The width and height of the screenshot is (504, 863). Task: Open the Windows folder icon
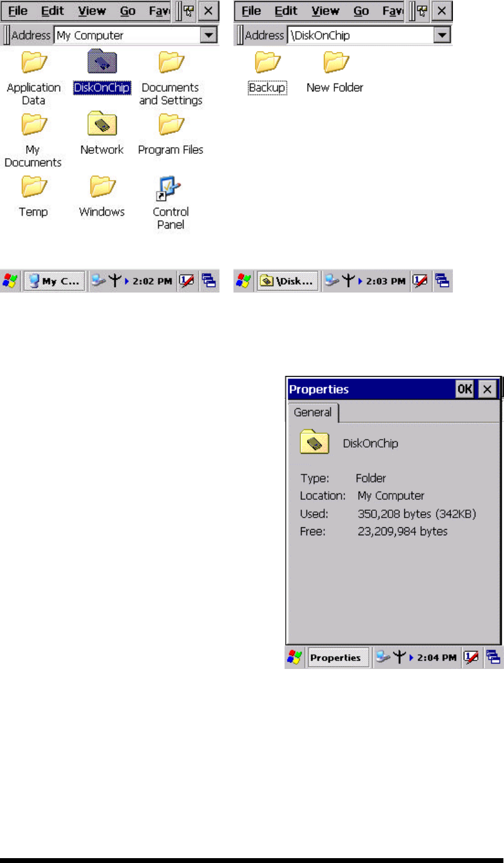pyautogui.click(x=102, y=187)
